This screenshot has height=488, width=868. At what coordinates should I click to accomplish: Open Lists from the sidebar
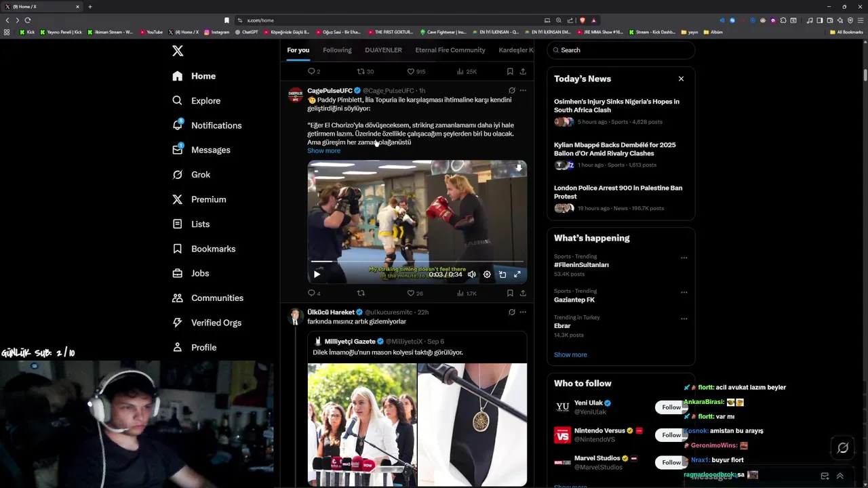tap(191, 224)
